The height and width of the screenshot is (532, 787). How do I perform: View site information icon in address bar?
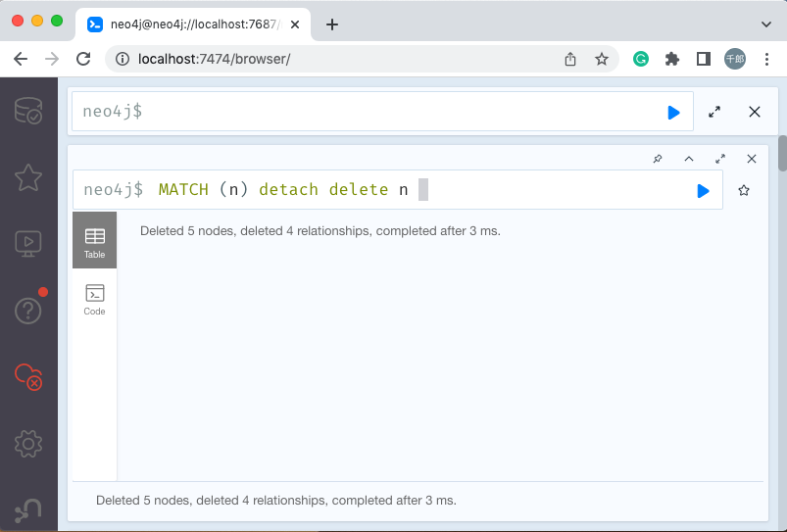[x=122, y=59]
